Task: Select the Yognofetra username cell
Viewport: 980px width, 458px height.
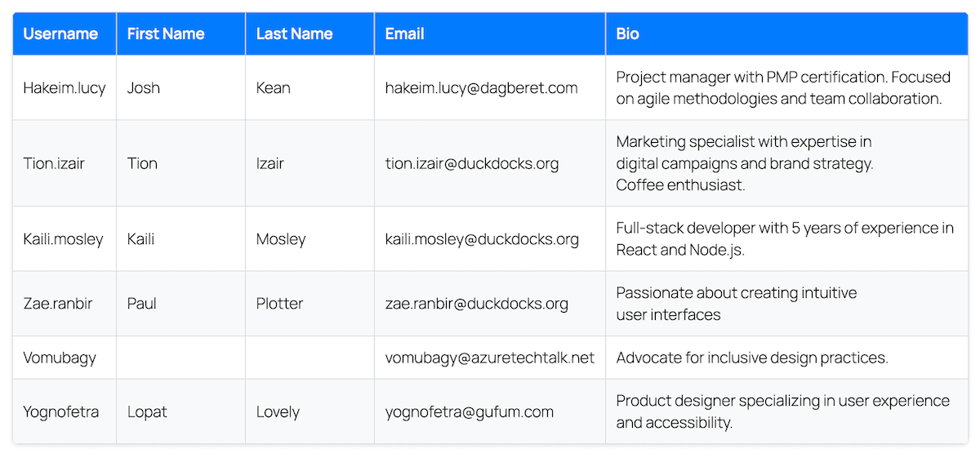Action: 65,411
